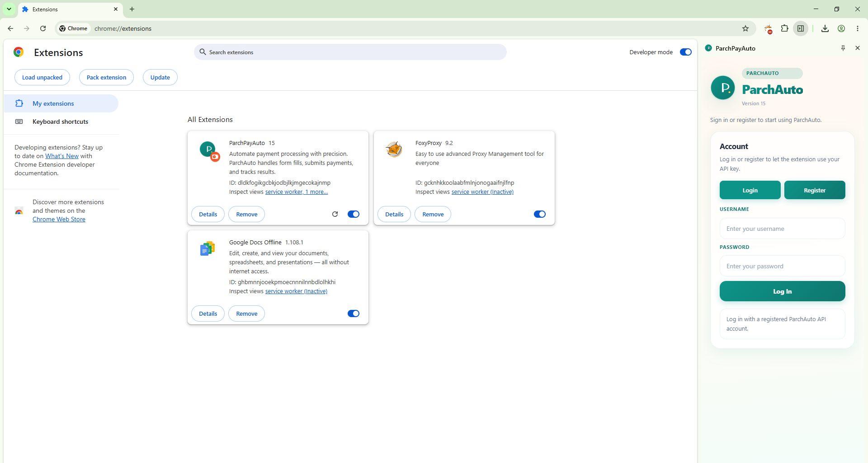
Task: Open Details for ParchPayAuto
Action: coord(208,214)
